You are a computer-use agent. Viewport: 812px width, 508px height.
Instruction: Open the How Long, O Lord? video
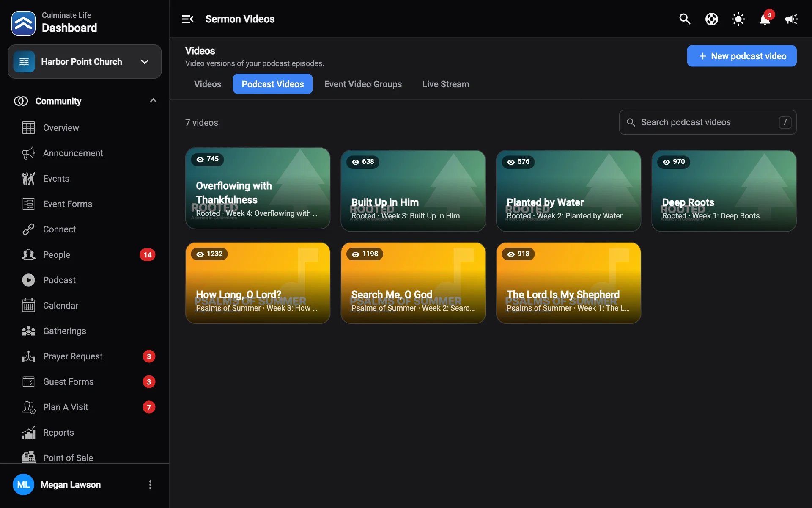[258, 283]
